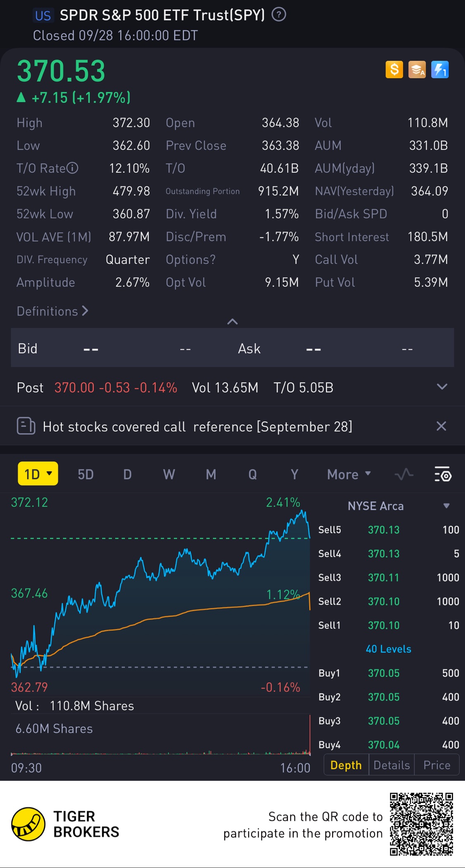Tap the blue lightning bolt badge icon
This screenshot has height=868, width=465.
440,69
